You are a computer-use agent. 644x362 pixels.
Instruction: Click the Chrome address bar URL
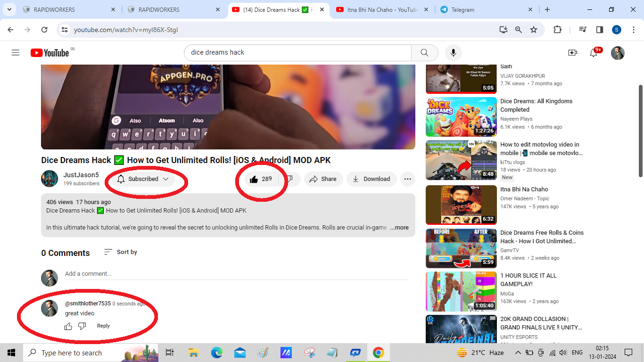[126, 30]
